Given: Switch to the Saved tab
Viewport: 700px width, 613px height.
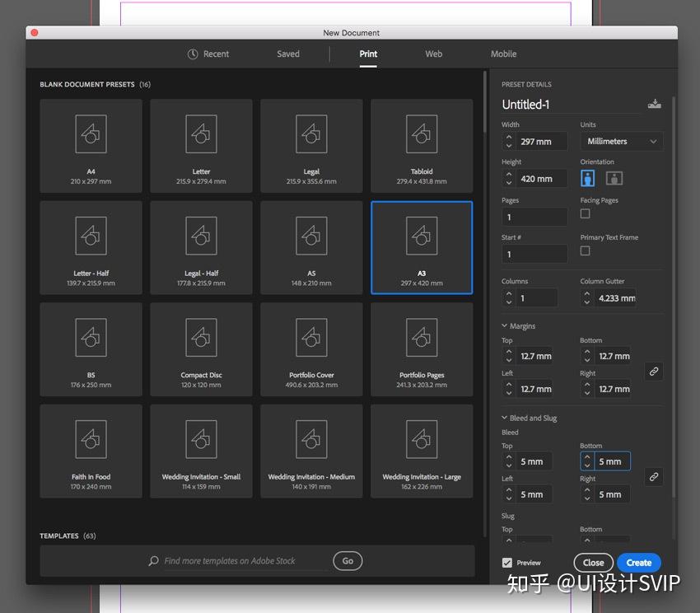Looking at the screenshot, I should [288, 54].
